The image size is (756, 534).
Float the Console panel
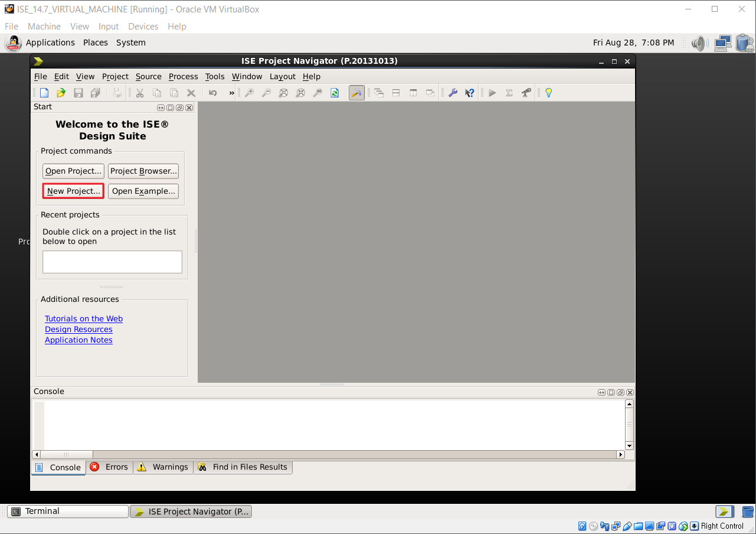[x=620, y=392]
